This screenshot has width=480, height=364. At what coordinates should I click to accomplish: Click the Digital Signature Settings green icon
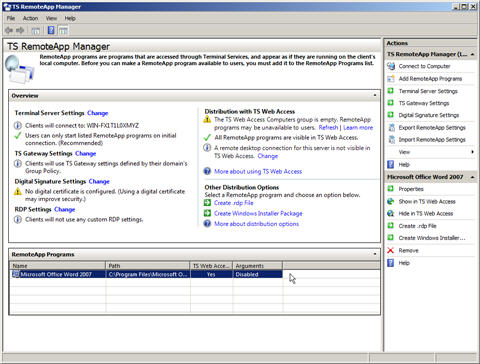(x=391, y=115)
